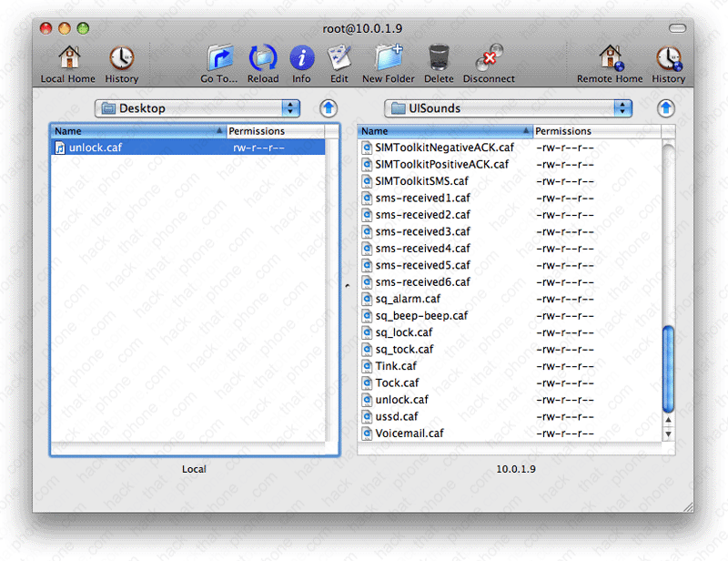This screenshot has width=728, height=561.
Task: Disconnect from the server
Action: pyautogui.click(x=489, y=59)
